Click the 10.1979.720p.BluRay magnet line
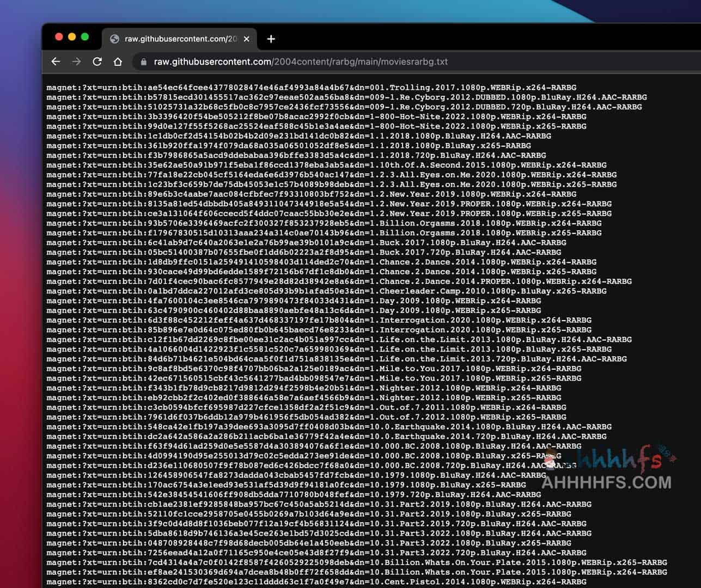The width and height of the screenshot is (701, 588). pos(294,494)
